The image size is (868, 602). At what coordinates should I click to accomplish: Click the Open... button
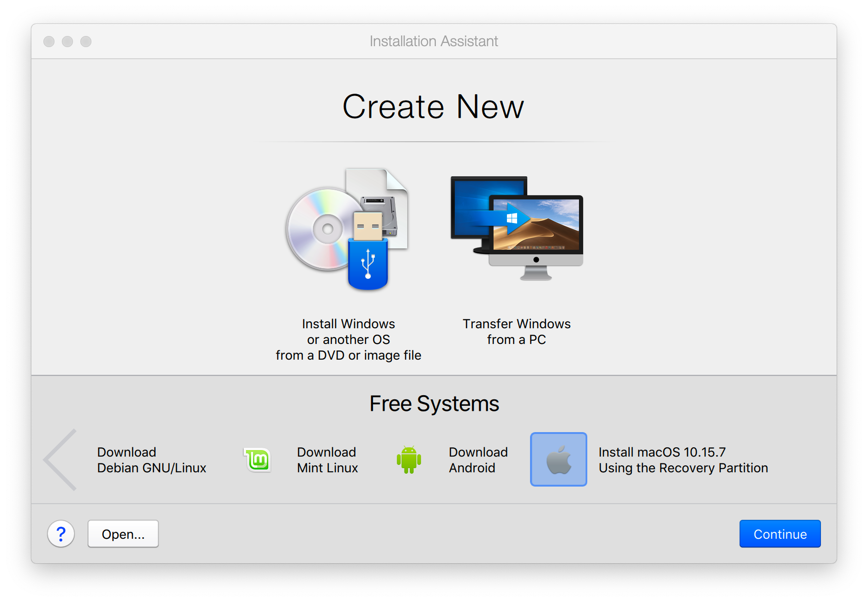(123, 534)
